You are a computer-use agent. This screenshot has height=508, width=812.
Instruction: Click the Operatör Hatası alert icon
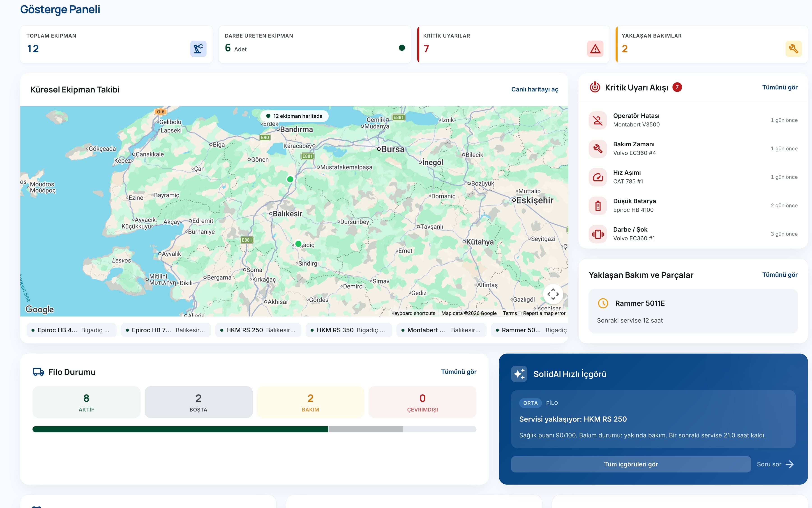tap(598, 120)
